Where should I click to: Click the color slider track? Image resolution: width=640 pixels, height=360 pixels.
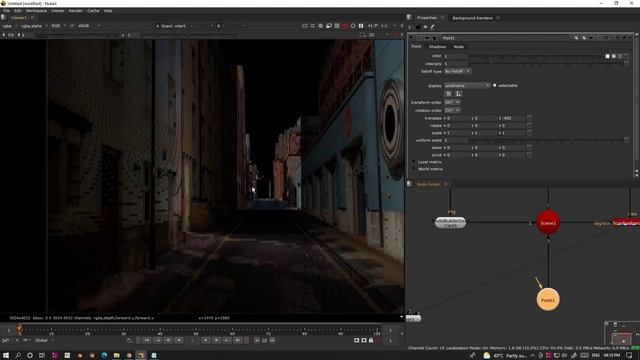coord(536,56)
